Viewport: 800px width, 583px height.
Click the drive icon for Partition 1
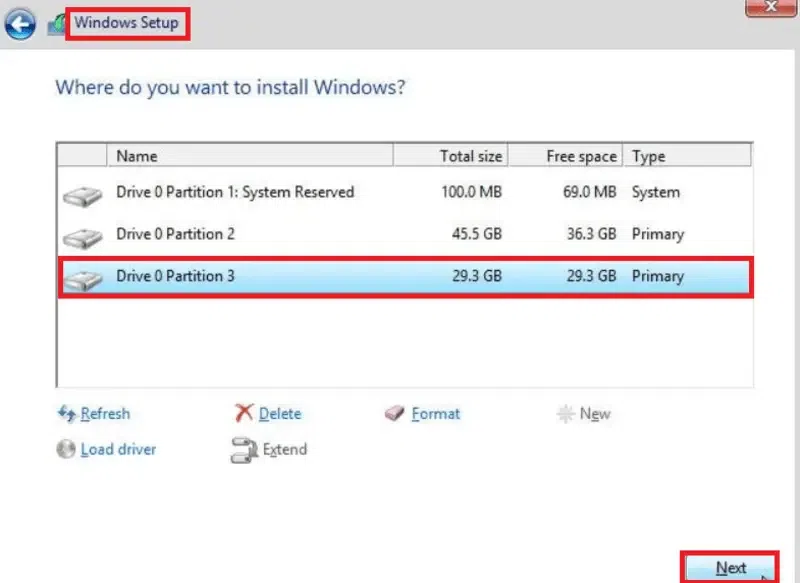coord(83,196)
